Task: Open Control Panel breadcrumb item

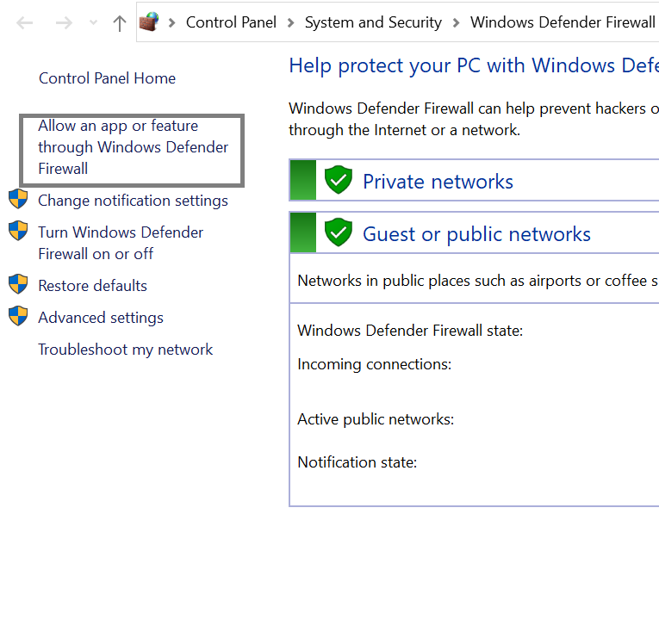Action: [x=231, y=22]
